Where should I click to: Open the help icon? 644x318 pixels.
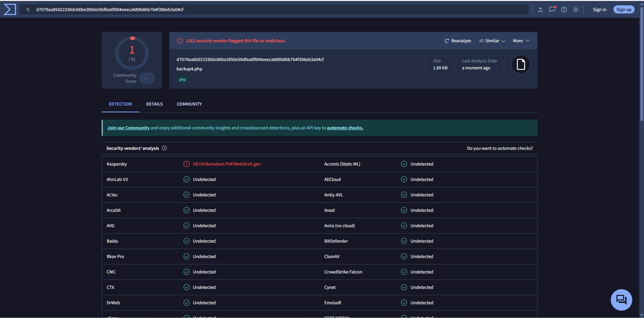564,9
